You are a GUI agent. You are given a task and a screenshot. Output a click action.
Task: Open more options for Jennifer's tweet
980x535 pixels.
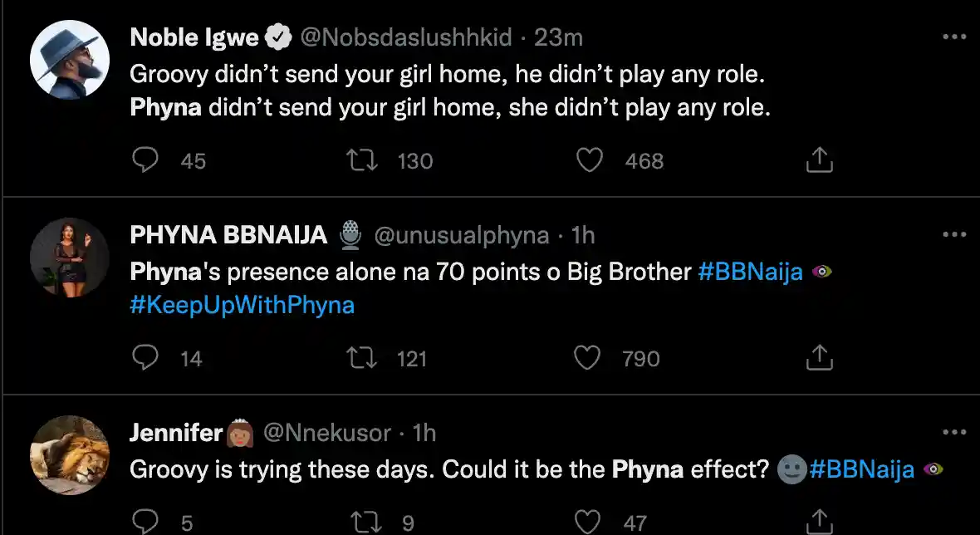tap(954, 432)
